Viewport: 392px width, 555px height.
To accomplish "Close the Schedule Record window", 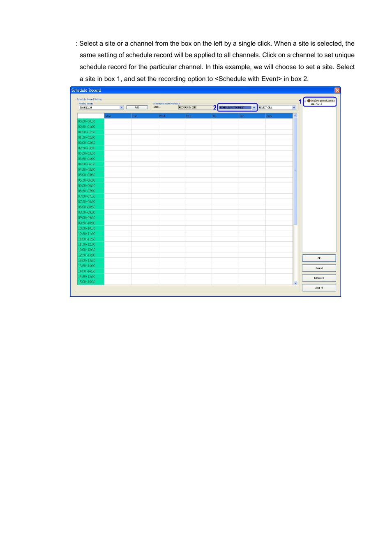I will tap(337, 90).
